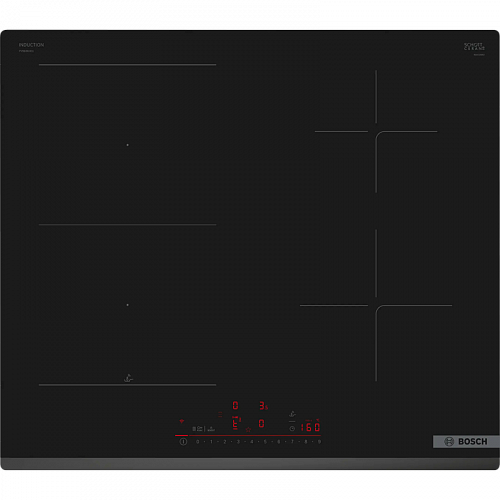Tap the frying sensor pan icon near the timer
Screen dimensions: 500x500
pos(292,414)
